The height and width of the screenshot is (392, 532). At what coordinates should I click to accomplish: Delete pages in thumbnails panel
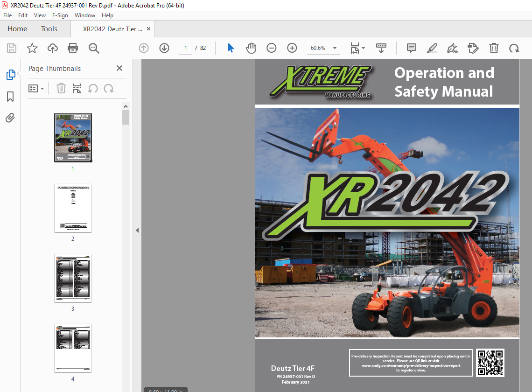click(x=61, y=89)
